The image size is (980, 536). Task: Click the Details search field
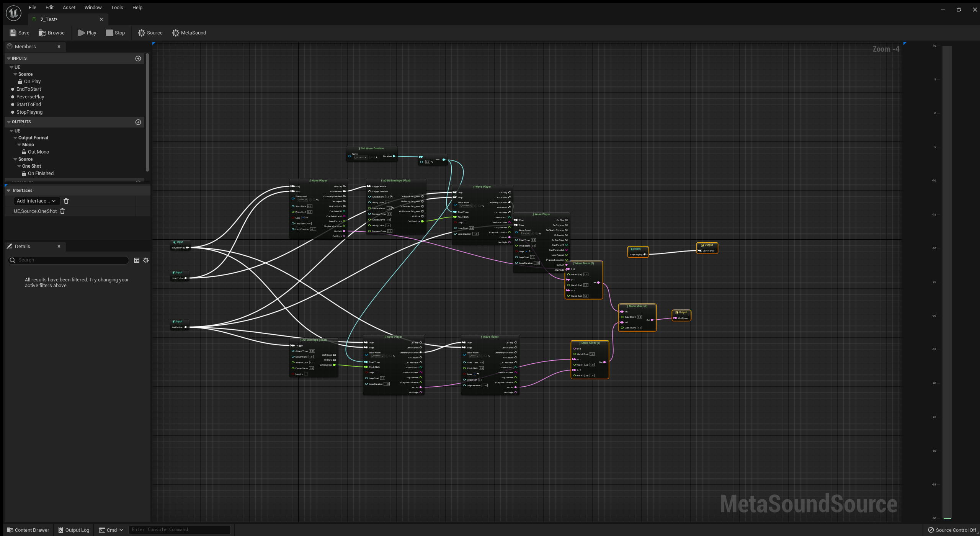point(68,260)
